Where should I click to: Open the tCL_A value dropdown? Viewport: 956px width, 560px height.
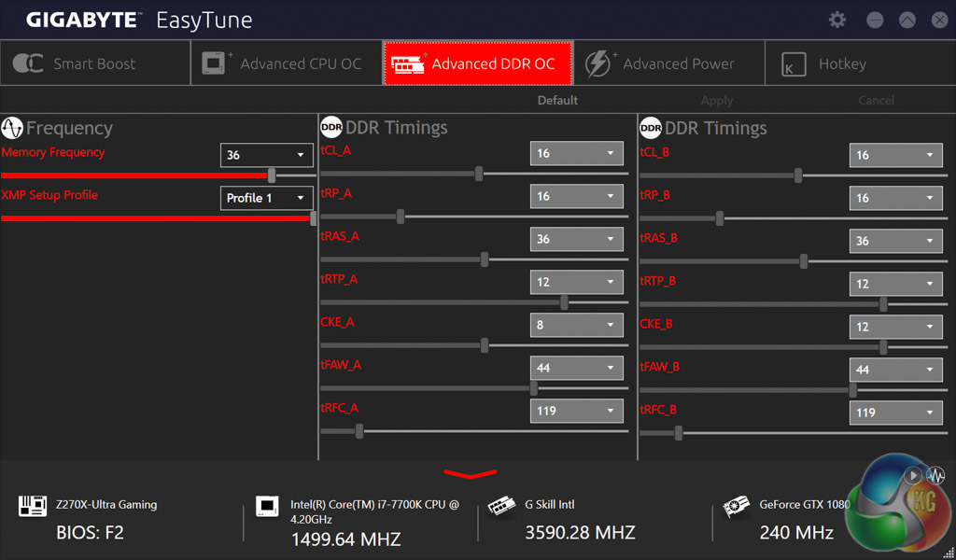point(577,153)
